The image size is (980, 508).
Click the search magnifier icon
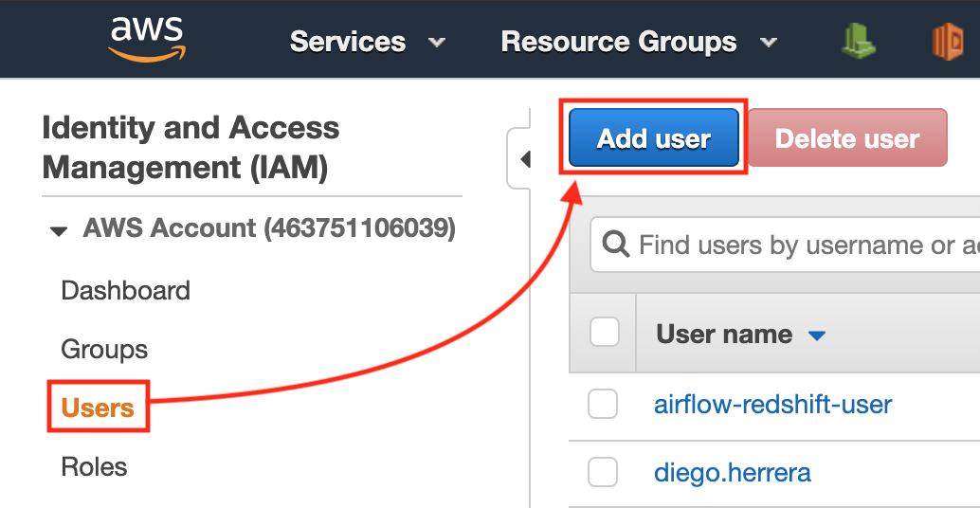(x=616, y=245)
